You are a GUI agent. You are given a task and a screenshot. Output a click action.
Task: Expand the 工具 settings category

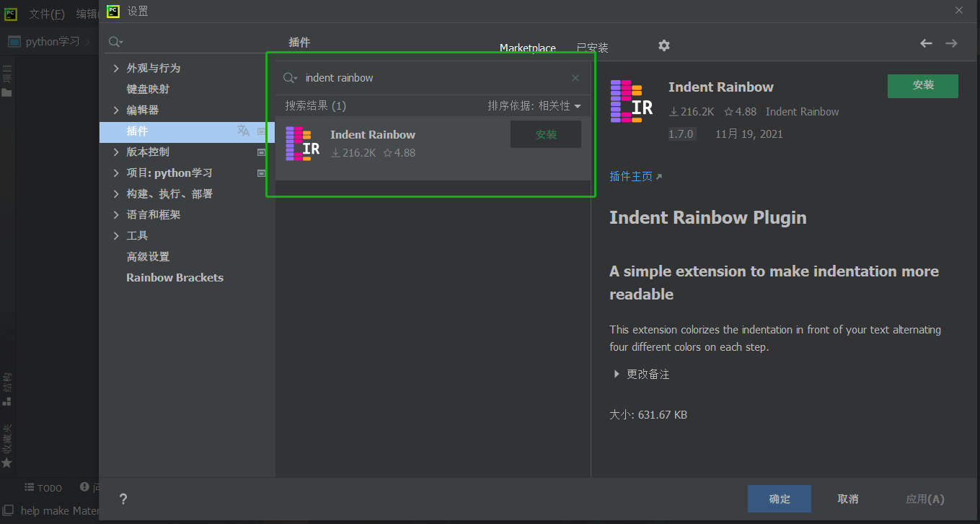[116, 235]
